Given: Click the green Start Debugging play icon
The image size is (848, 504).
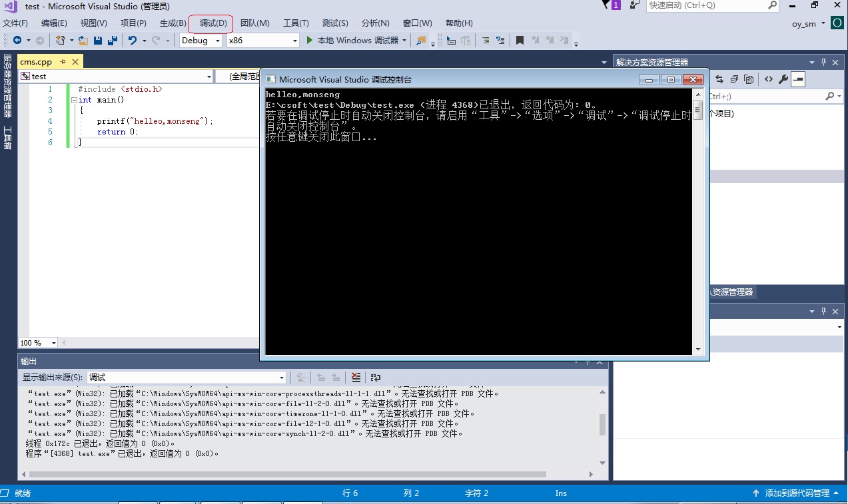Looking at the screenshot, I should pyautogui.click(x=310, y=41).
